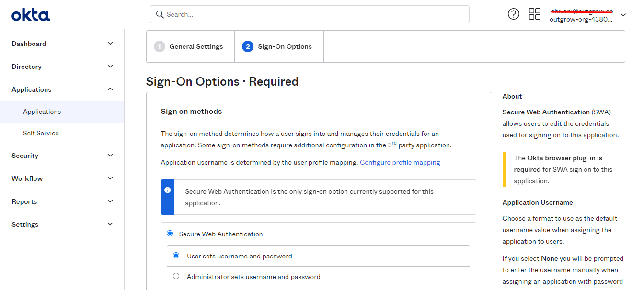Open Security in sidebar
Viewport: 644px width, 290px height.
pyautogui.click(x=25, y=156)
